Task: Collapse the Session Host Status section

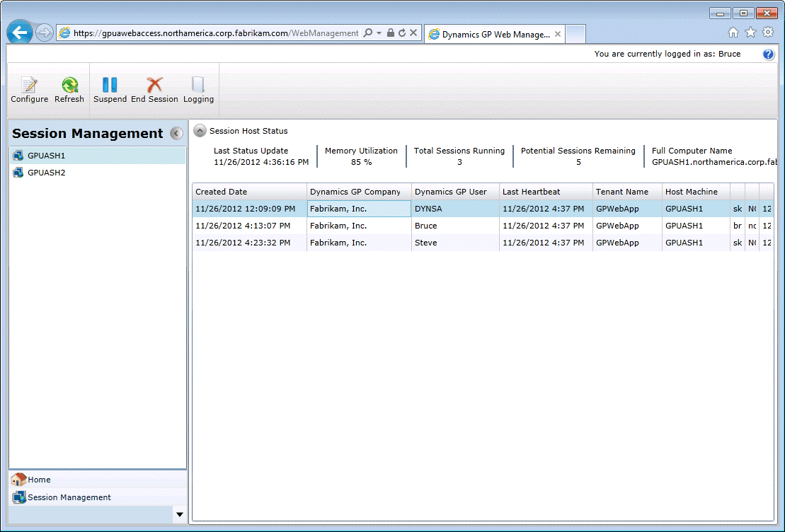Action: pos(200,130)
